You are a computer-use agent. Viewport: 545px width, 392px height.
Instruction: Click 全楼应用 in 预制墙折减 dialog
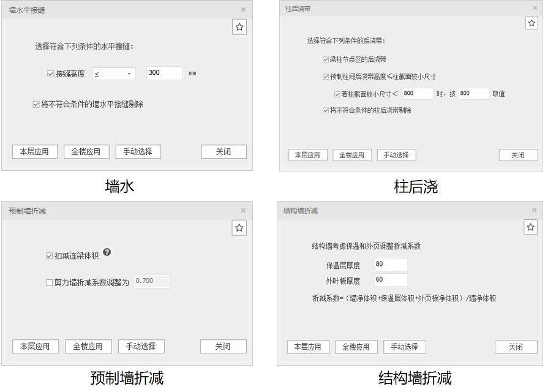(88, 347)
